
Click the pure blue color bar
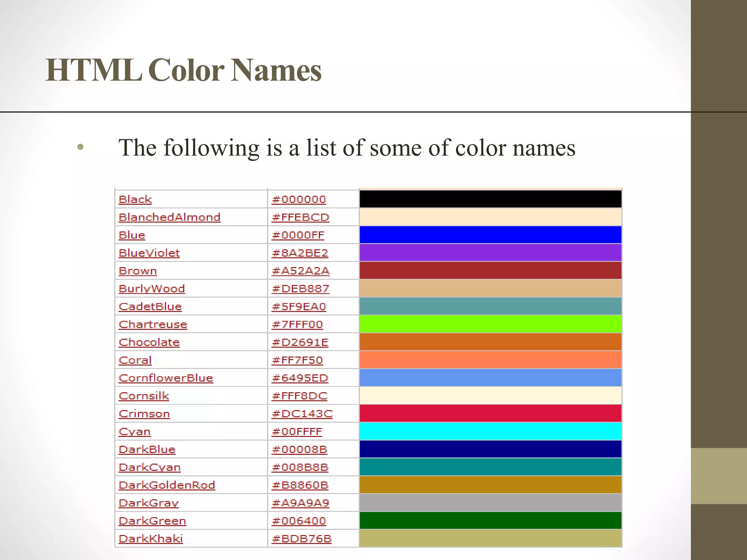491,235
